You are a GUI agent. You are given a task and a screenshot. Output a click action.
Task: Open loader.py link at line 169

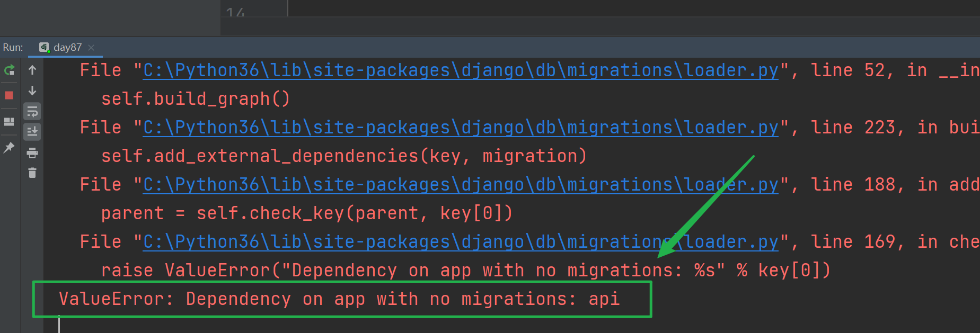click(461, 242)
